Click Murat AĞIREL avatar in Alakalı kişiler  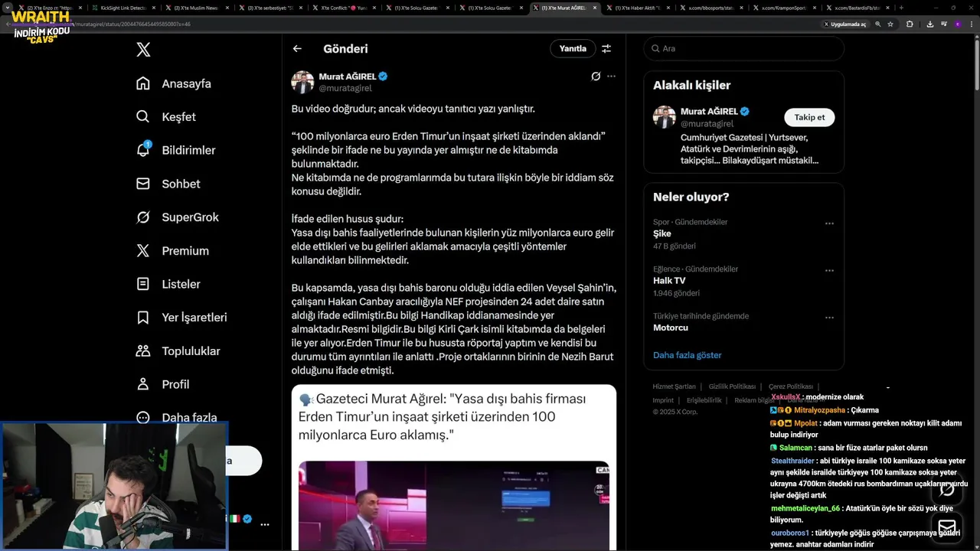pyautogui.click(x=665, y=117)
